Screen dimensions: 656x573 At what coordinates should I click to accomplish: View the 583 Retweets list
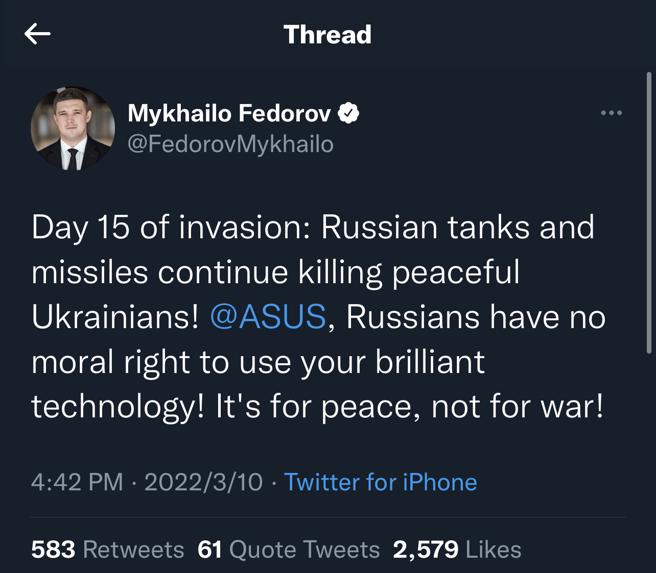107,549
